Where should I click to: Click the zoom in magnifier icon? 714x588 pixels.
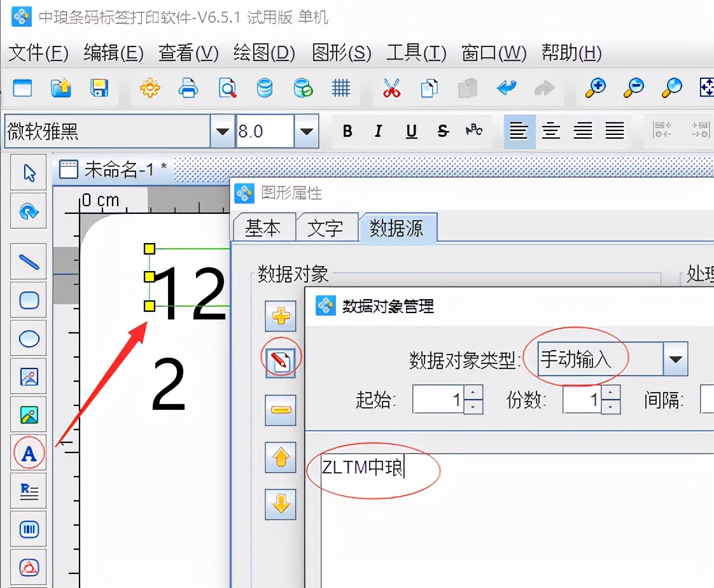point(595,88)
